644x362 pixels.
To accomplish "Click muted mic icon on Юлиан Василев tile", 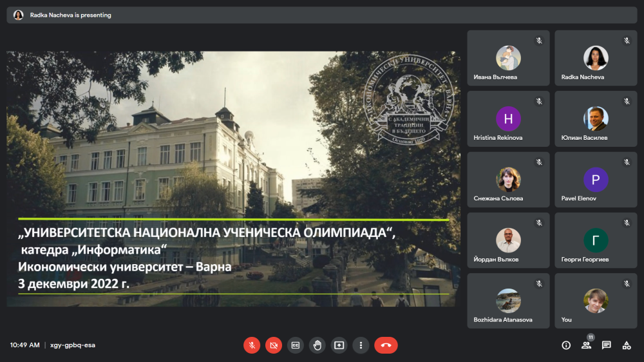I will (627, 102).
